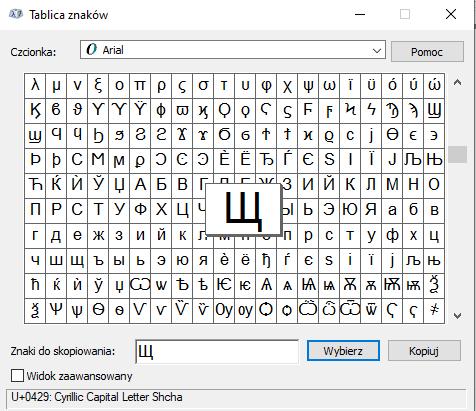Choose the Cyrillic capital Ђ character
The width and height of the screenshot is (476, 411).
[x=266, y=161]
